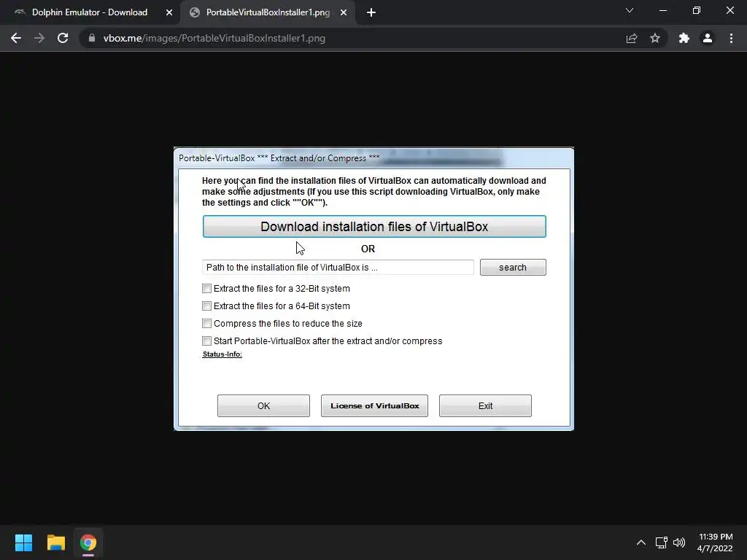This screenshot has width=747, height=560.
Task: Open the Chrome profile icon
Action: [x=708, y=38]
